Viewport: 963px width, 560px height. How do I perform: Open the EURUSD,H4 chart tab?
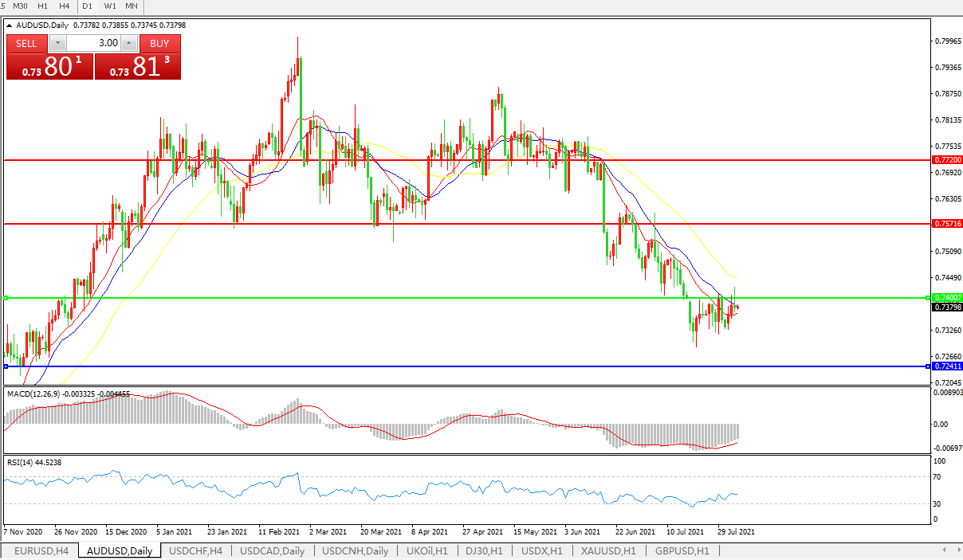(x=41, y=550)
